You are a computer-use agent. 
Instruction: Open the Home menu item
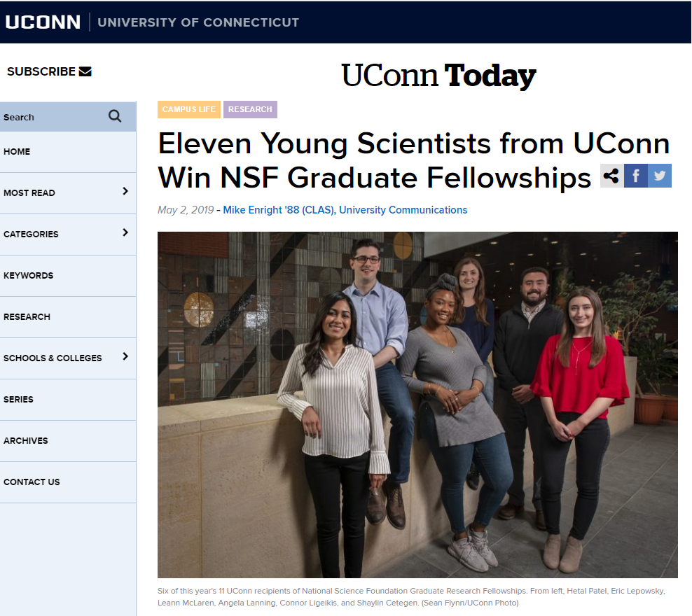pos(17,151)
